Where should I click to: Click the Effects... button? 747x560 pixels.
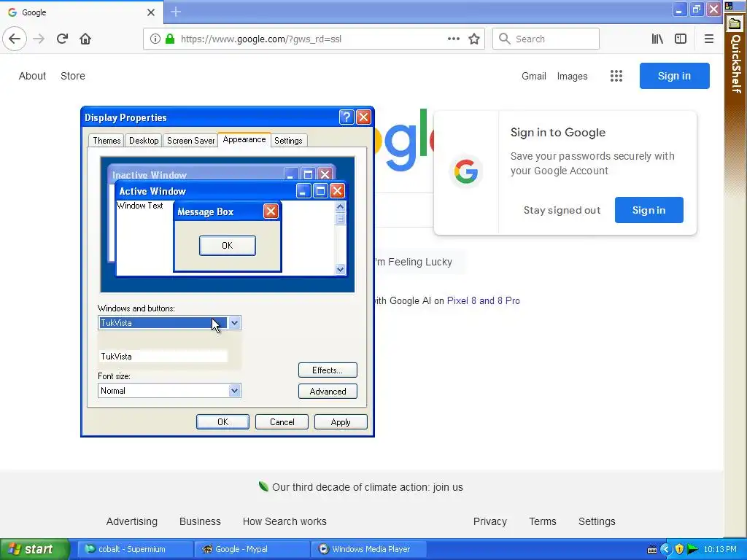coord(328,370)
